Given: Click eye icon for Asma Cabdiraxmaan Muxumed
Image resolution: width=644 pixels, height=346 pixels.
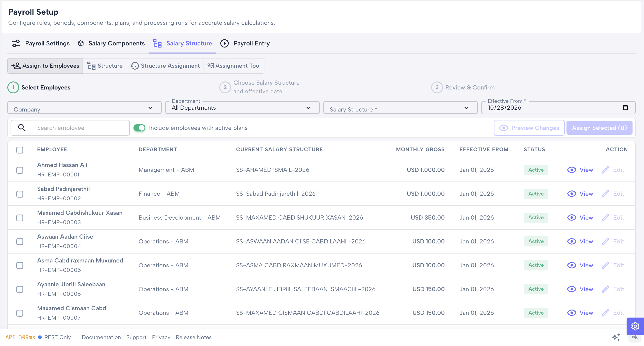Looking at the screenshot, I should [x=572, y=265].
